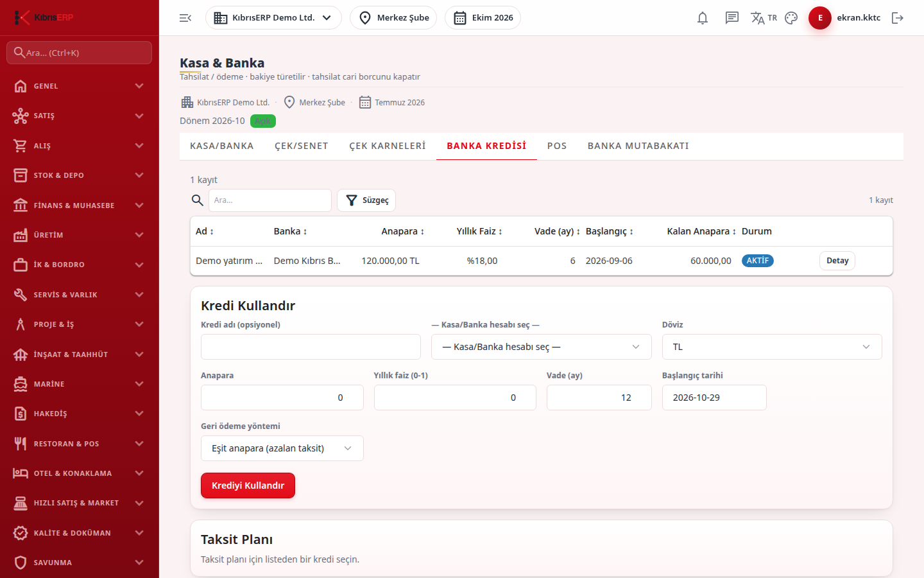Open the Genel home icon menu
This screenshot has width=924, height=578.
[21, 86]
